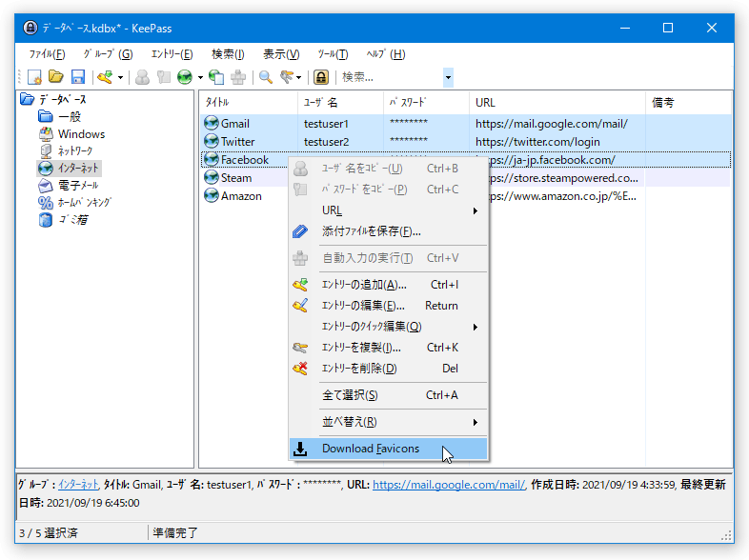Select the ホームバンキング group
Image resolution: width=749 pixels, height=560 pixels.
point(84,203)
